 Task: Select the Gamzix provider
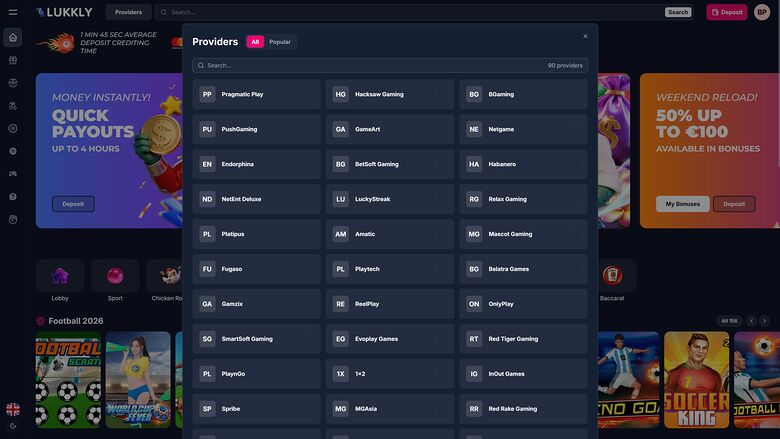[x=257, y=304]
